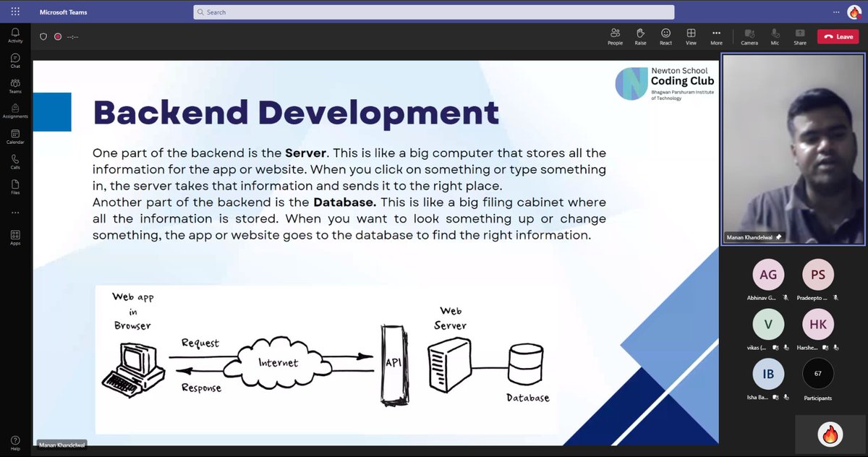This screenshot has width=868, height=457.
Task: Open Apps store in sidebar
Action: 15,238
